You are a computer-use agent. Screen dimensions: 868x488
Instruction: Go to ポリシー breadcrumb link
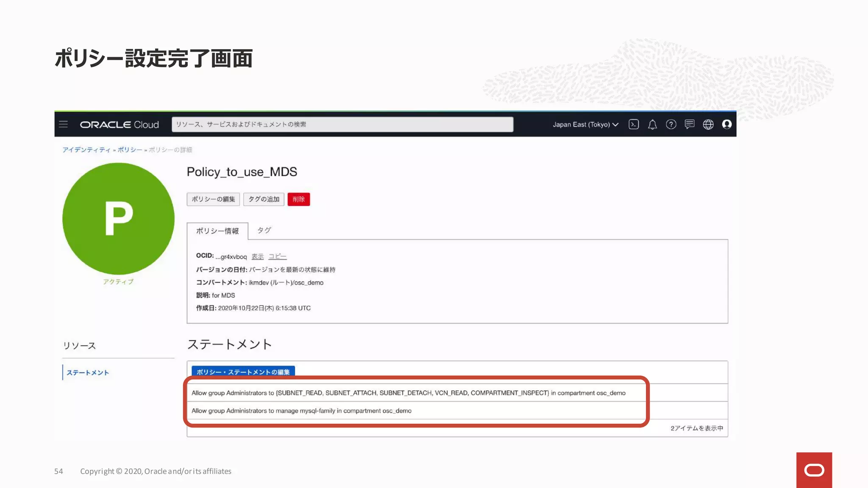(130, 150)
